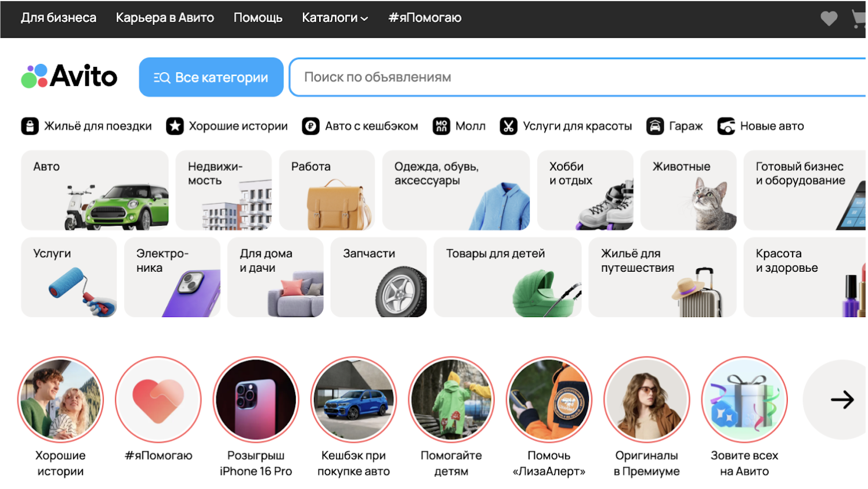The width and height of the screenshot is (868, 489).
Task: Open the Животные category tile
Action: point(688,190)
